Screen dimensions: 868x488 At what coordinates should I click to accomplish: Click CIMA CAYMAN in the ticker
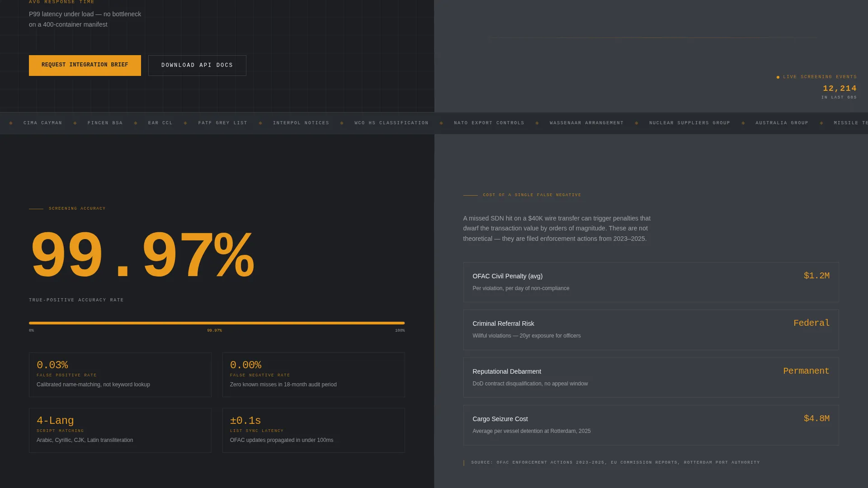[x=43, y=123]
